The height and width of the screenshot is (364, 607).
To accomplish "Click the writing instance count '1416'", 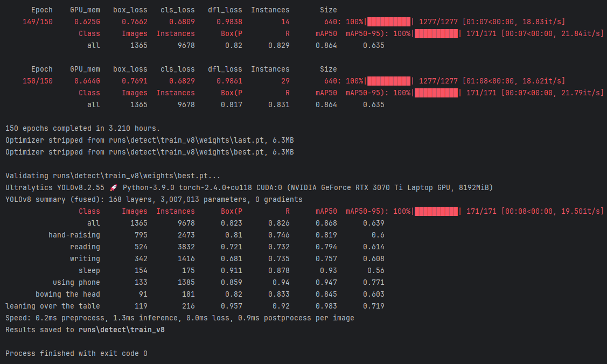I will (186, 258).
